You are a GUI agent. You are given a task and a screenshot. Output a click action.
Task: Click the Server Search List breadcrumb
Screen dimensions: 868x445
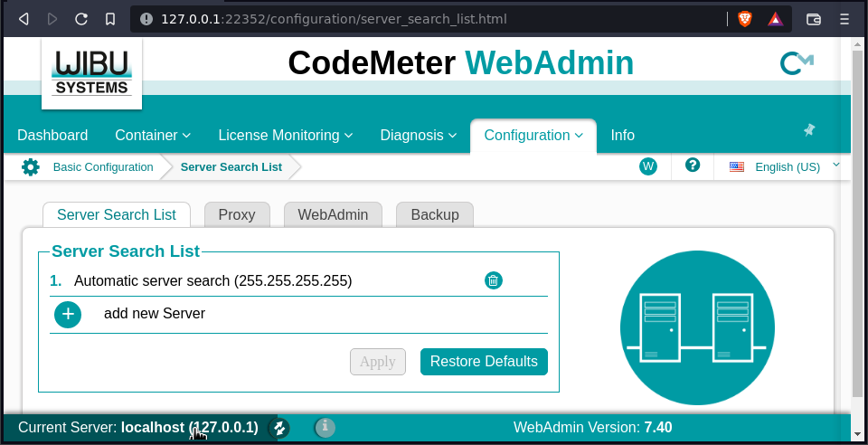(231, 167)
